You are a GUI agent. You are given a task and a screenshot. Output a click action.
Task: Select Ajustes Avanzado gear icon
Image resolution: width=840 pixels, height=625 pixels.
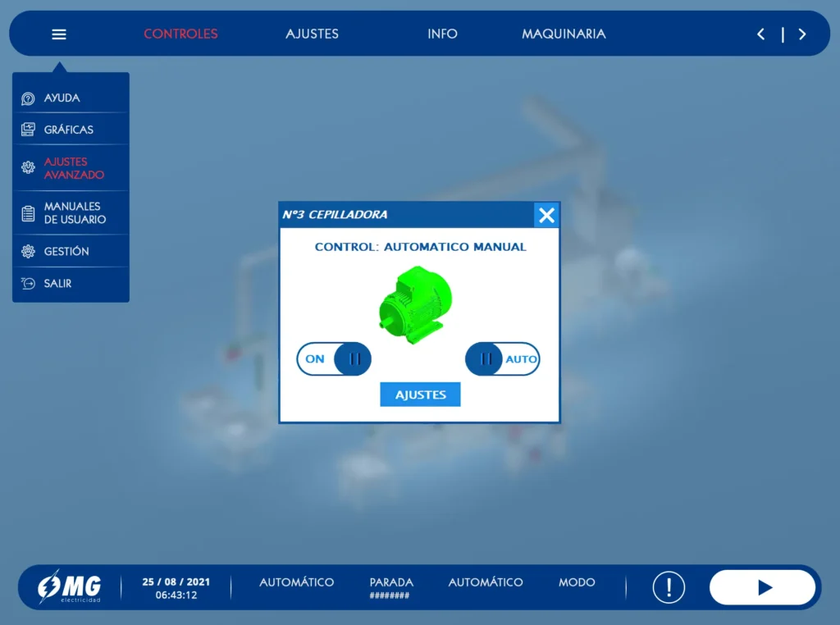point(28,167)
